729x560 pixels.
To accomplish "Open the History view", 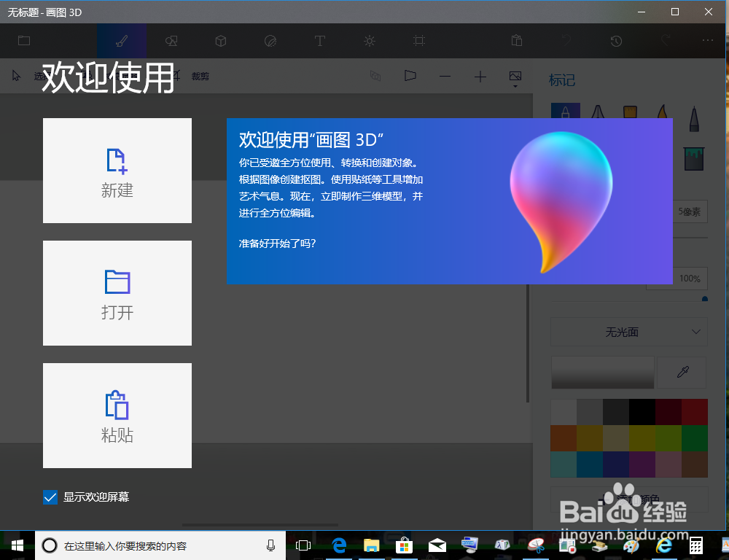I will tap(616, 41).
